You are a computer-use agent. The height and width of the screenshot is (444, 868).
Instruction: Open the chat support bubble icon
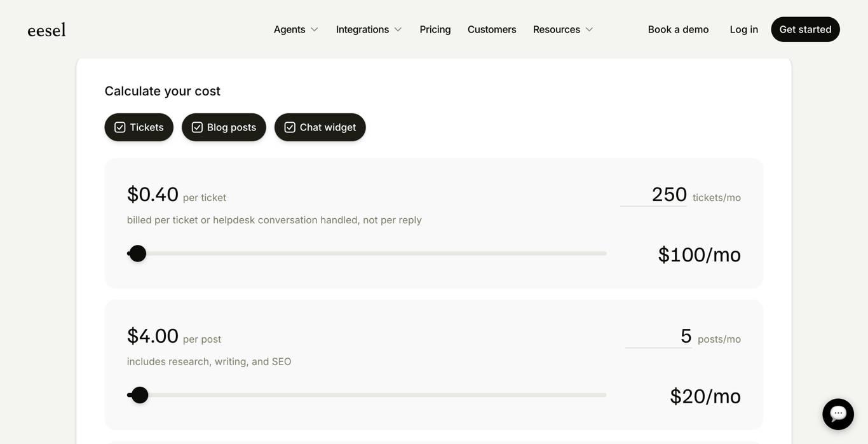[837, 414]
